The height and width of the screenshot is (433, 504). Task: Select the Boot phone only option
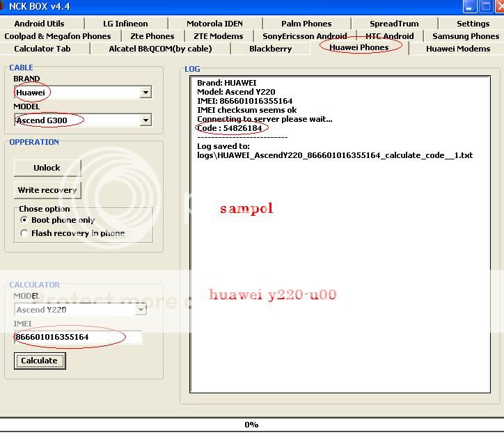[24, 220]
